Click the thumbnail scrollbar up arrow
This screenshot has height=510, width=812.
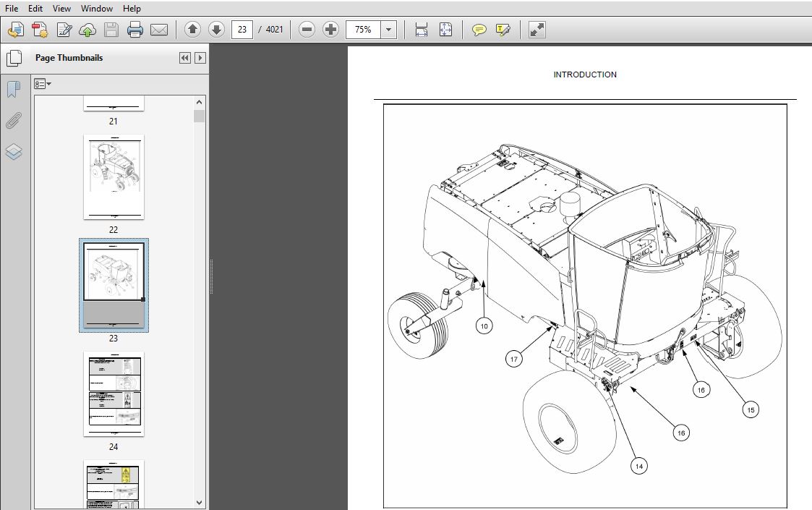tap(200, 102)
